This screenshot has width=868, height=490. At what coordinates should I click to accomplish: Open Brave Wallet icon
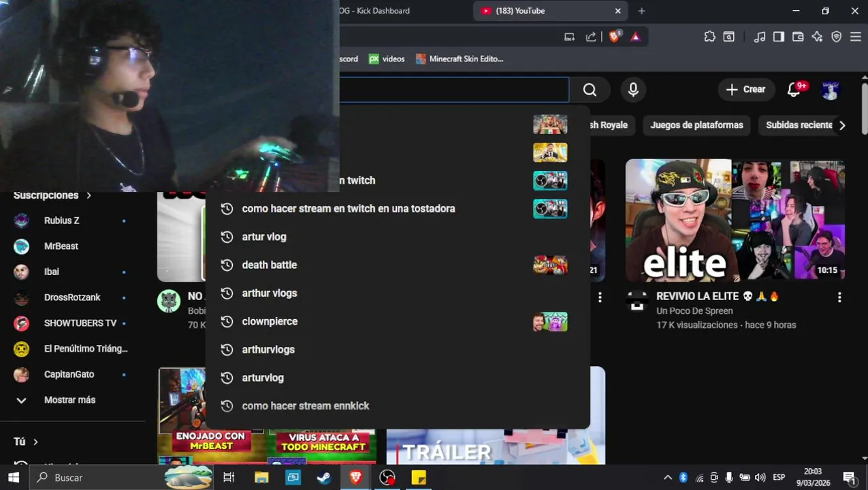pyautogui.click(x=798, y=37)
